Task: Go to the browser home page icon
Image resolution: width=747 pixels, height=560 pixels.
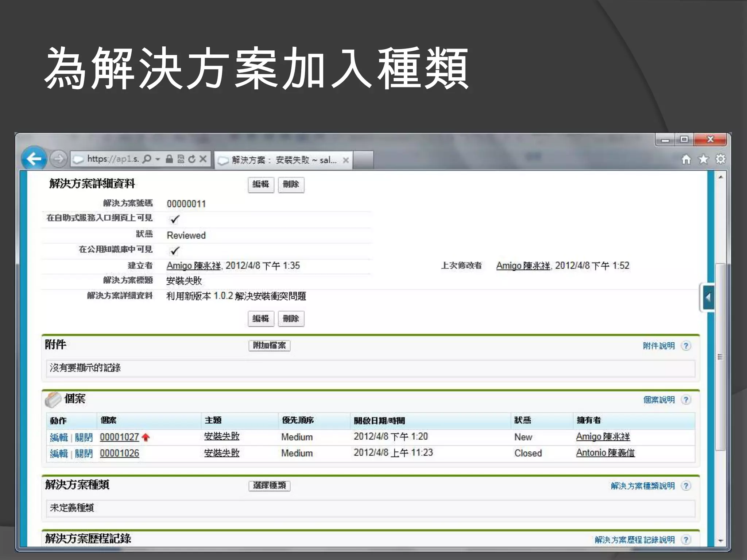Action: coord(686,159)
